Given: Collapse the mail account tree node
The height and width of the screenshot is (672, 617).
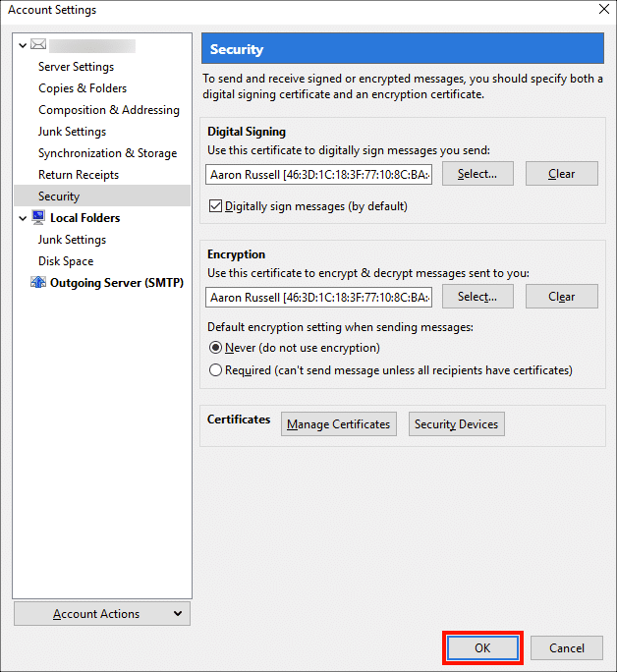Looking at the screenshot, I should pyautogui.click(x=23, y=45).
